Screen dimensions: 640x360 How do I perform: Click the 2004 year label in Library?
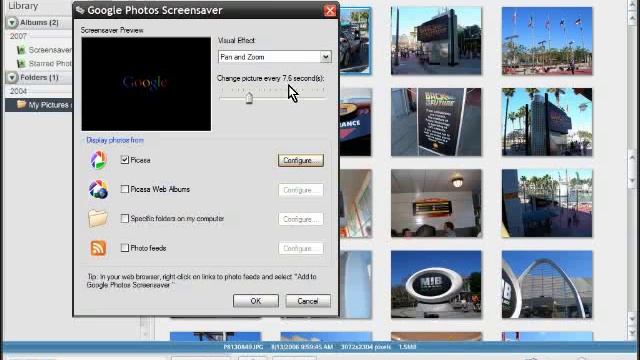[18, 91]
